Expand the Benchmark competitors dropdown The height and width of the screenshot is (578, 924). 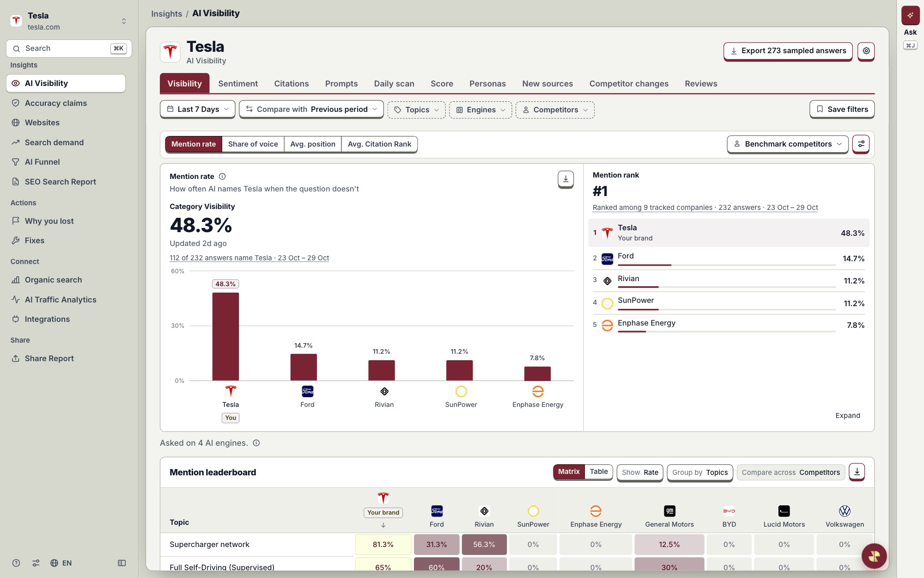[788, 144]
